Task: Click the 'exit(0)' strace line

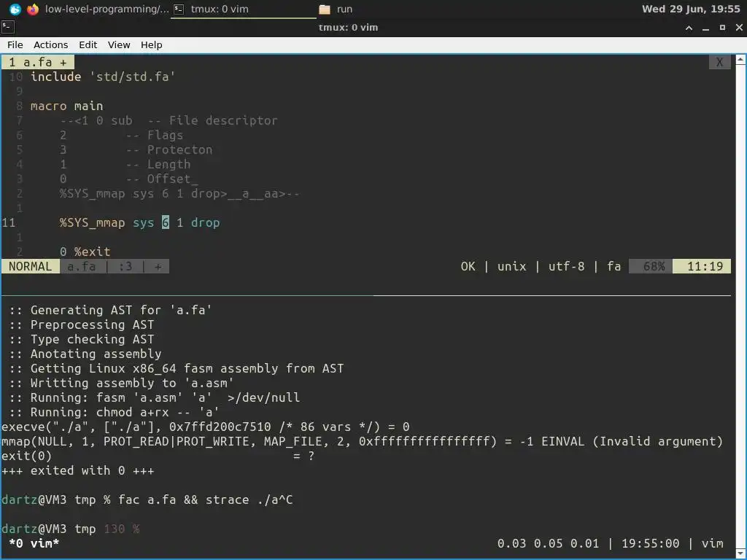Action: (27, 456)
